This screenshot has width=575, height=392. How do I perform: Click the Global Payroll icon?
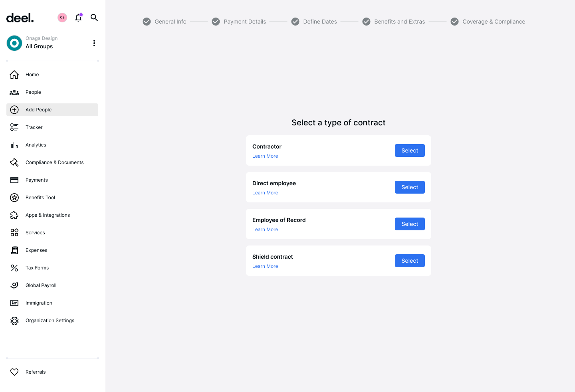tap(14, 285)
